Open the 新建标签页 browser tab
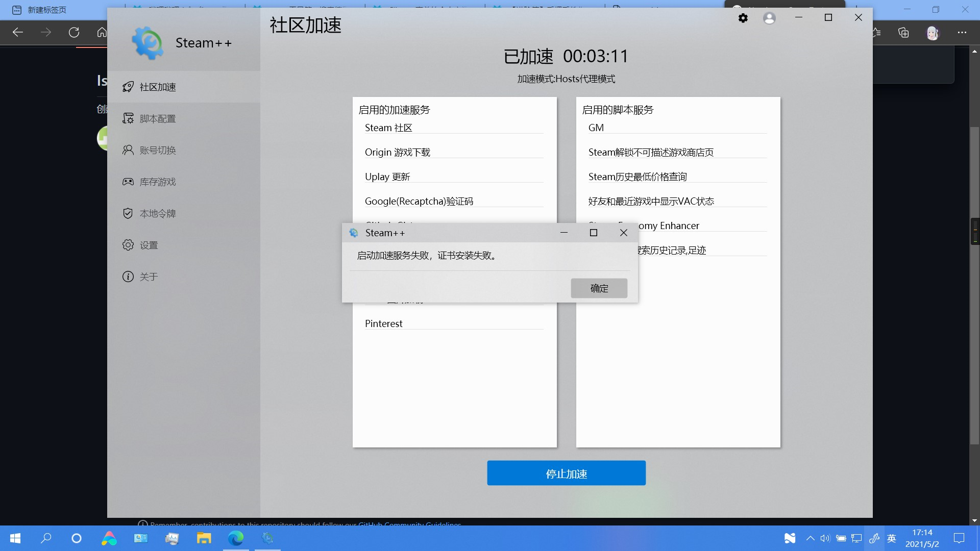Screen dimensions: 980x551 pos(46,10)
